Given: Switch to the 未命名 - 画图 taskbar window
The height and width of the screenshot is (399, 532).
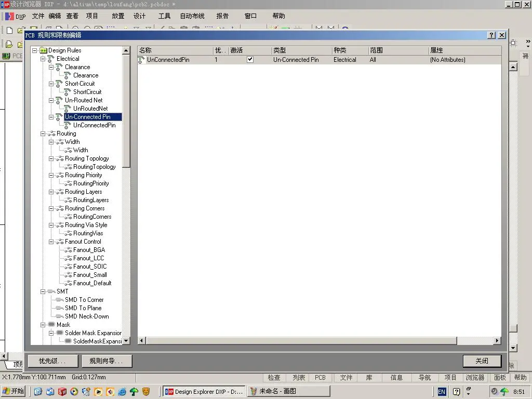Looking at the screenshot, I should (289, 392).
